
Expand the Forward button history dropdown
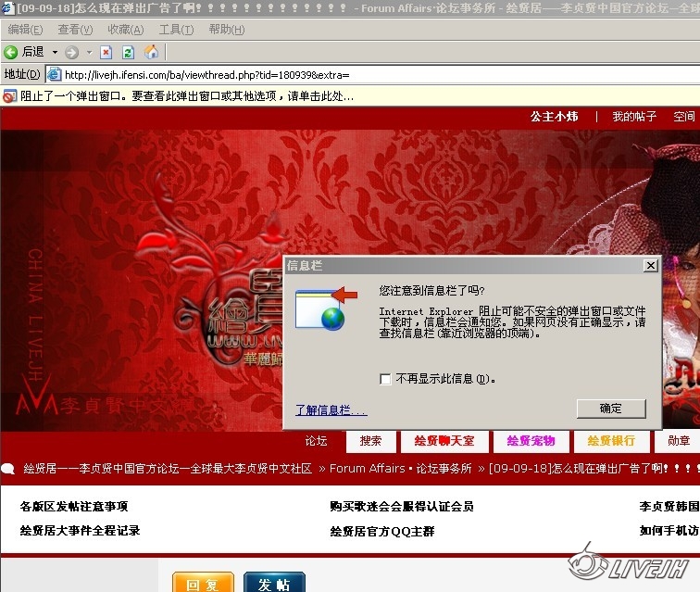click(x=89, y=52)
